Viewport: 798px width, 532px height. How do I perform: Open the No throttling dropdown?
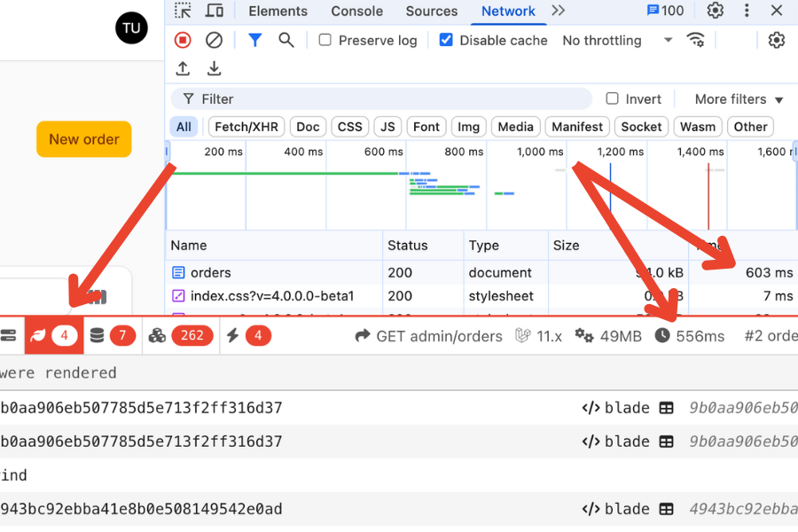617,40
